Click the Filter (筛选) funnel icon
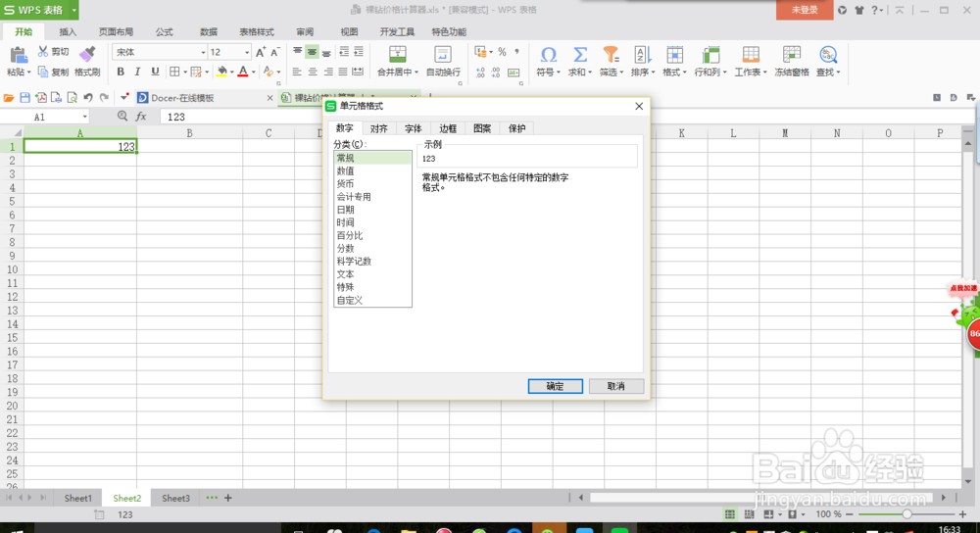The width and height of the screenshot is (980, 533). coord(611,54)
